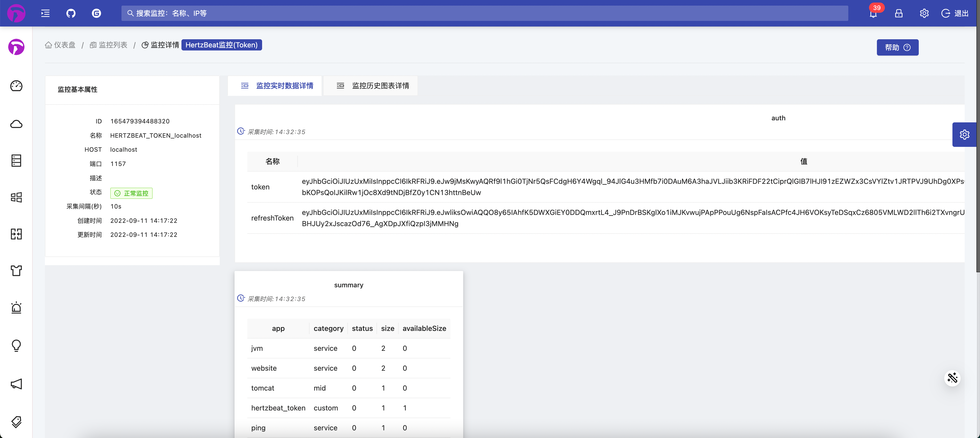Image resolution: width=980 pixels, height=438 pixels.
Task: Select the 监控实时数据详情 tab
Action: (x=277, y=86)
